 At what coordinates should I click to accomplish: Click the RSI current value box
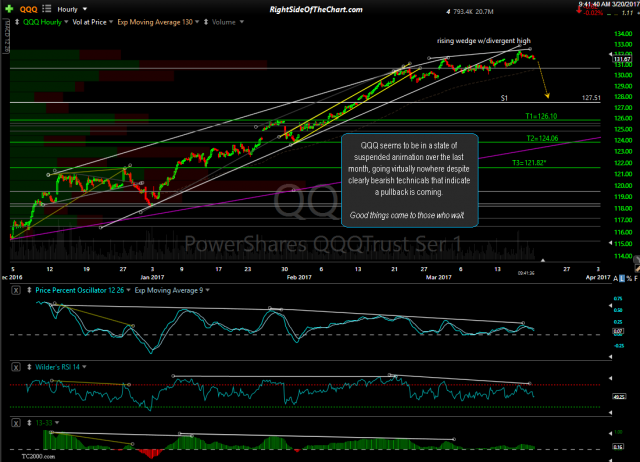click(x=618, y=396)
